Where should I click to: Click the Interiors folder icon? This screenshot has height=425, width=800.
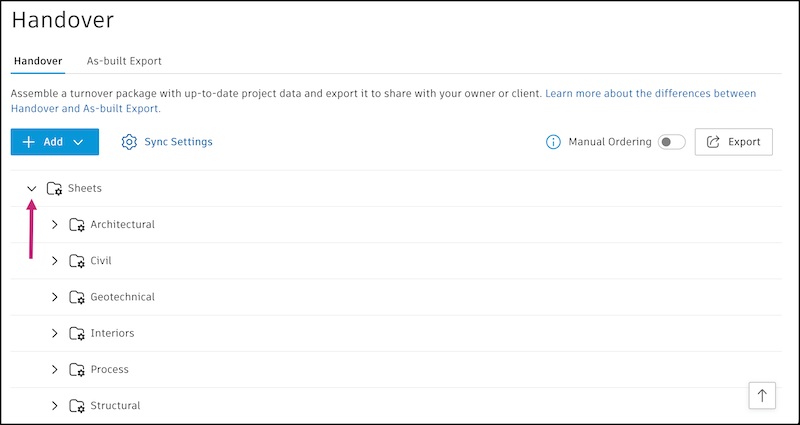pos(78,333)
